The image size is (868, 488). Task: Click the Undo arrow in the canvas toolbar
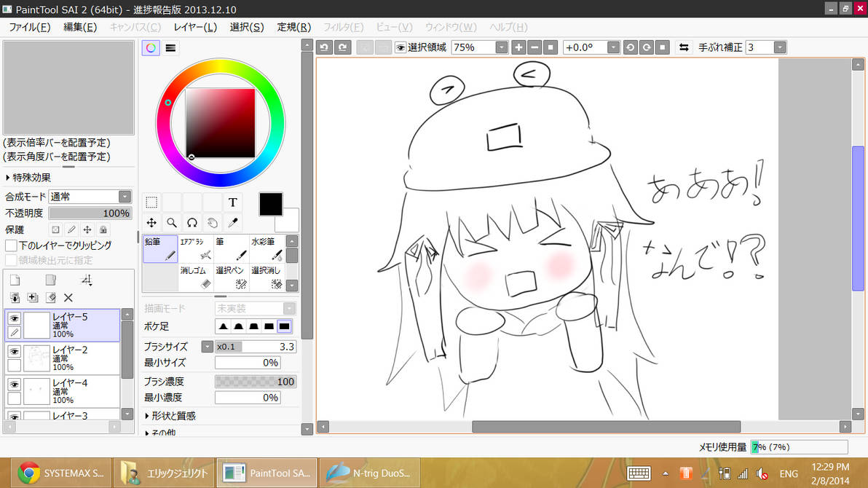[x=324, y=47]
